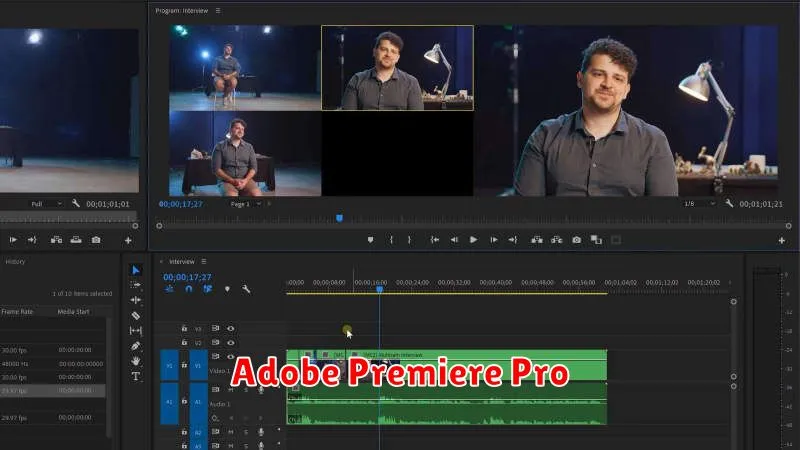The image size is (800, 450).
Task: Select the Selection tool arrow
Action: click(136, 270)
